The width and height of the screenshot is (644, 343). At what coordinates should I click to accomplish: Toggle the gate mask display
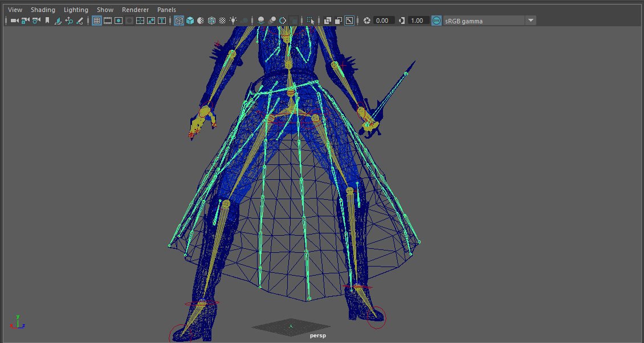[129, 21]
